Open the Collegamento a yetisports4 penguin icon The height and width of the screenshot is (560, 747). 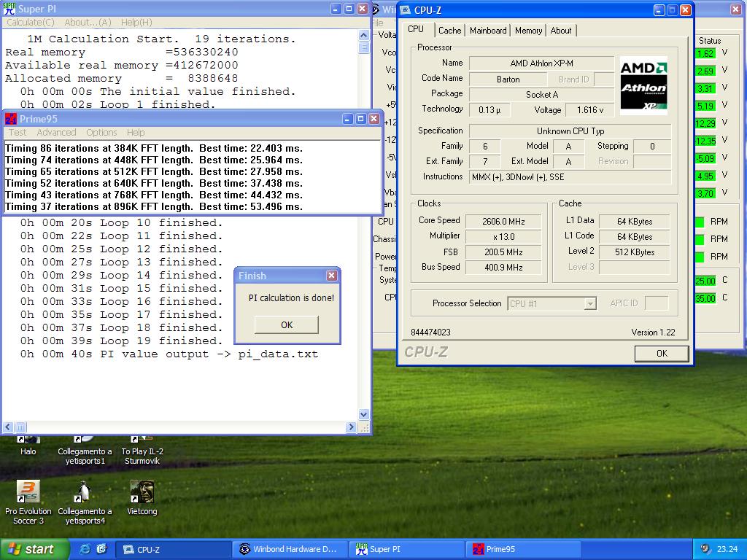tap(85, 502)
